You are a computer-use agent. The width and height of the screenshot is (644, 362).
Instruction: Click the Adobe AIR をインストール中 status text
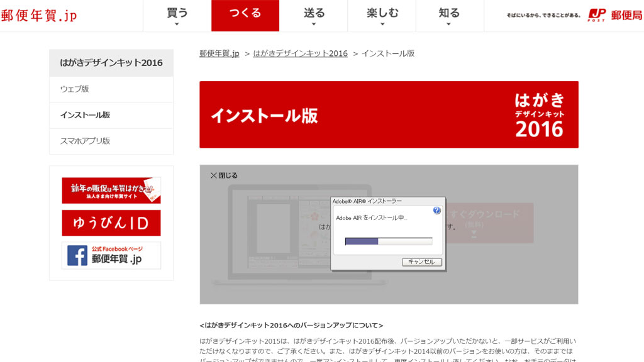[371, 218]
